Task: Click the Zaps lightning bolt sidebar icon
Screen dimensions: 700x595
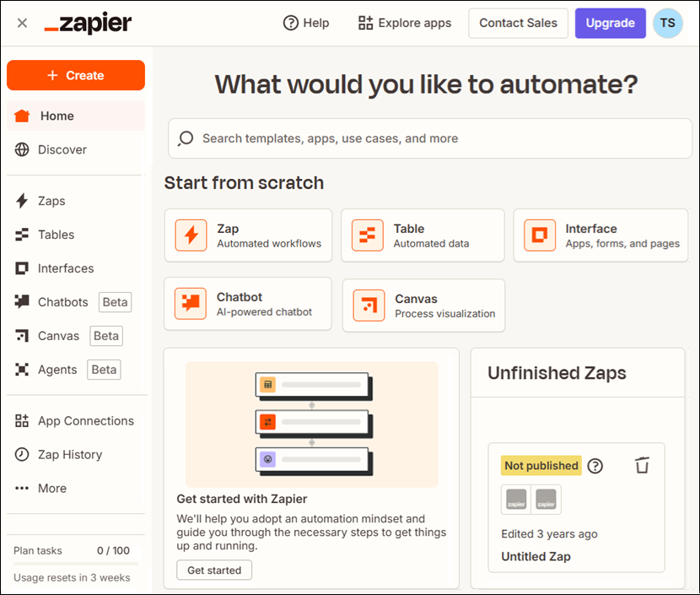Action: tap(22, 201)
